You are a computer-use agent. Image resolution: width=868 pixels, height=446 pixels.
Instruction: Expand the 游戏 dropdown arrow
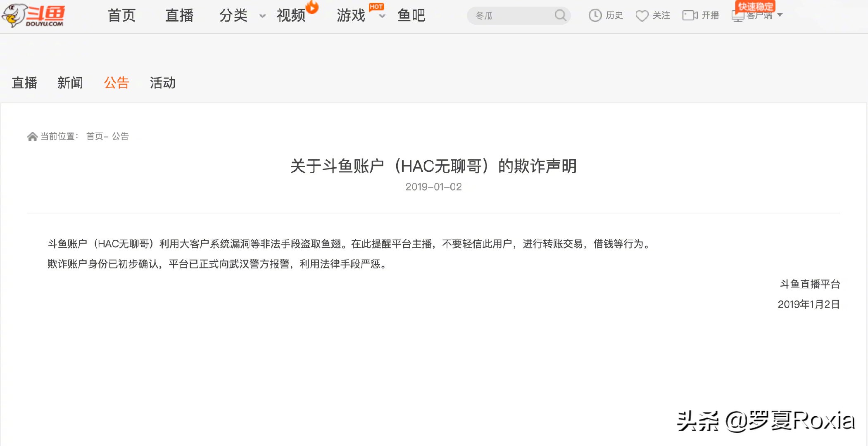(x=382, y=17)
